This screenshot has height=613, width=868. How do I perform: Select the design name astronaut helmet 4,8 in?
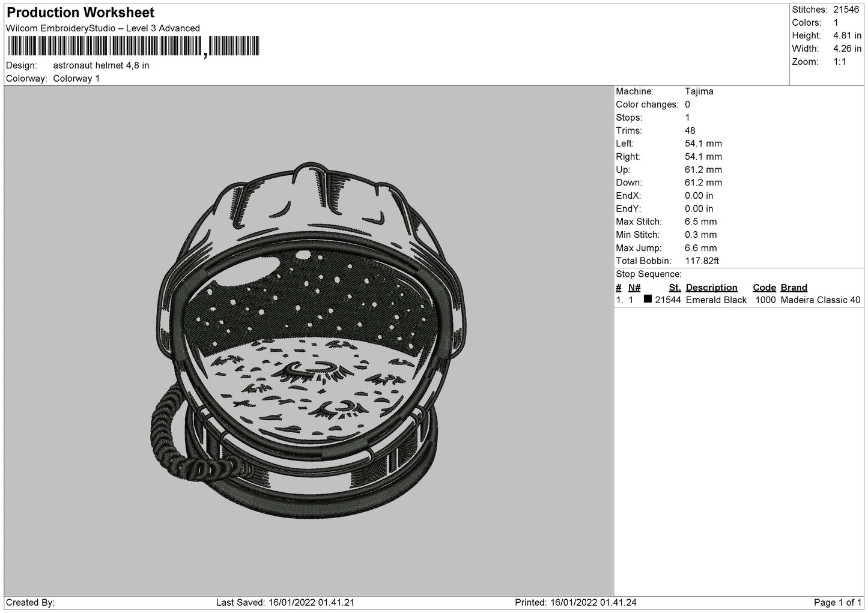pos(101,65)
